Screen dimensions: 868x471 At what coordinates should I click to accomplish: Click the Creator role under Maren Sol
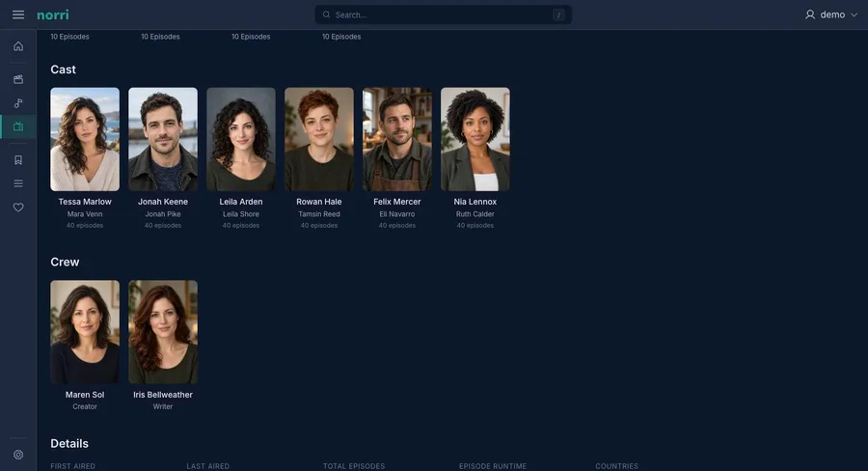85,406
